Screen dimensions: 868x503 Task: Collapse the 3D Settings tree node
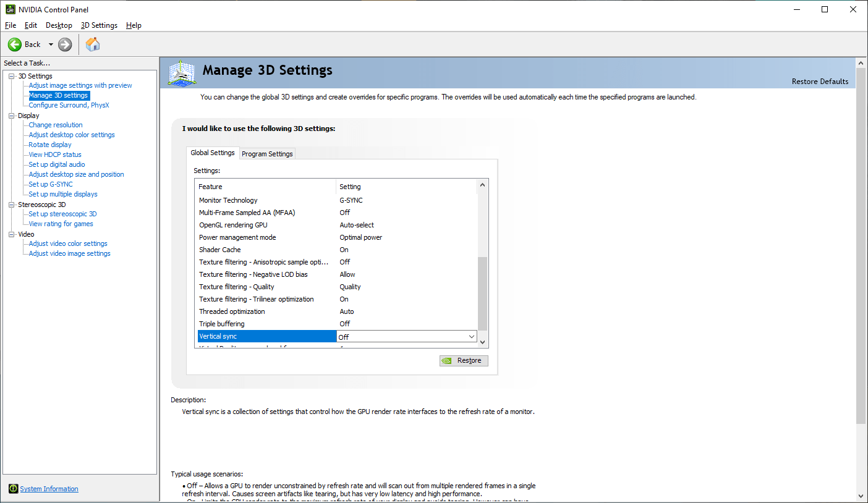pos(12,76)
